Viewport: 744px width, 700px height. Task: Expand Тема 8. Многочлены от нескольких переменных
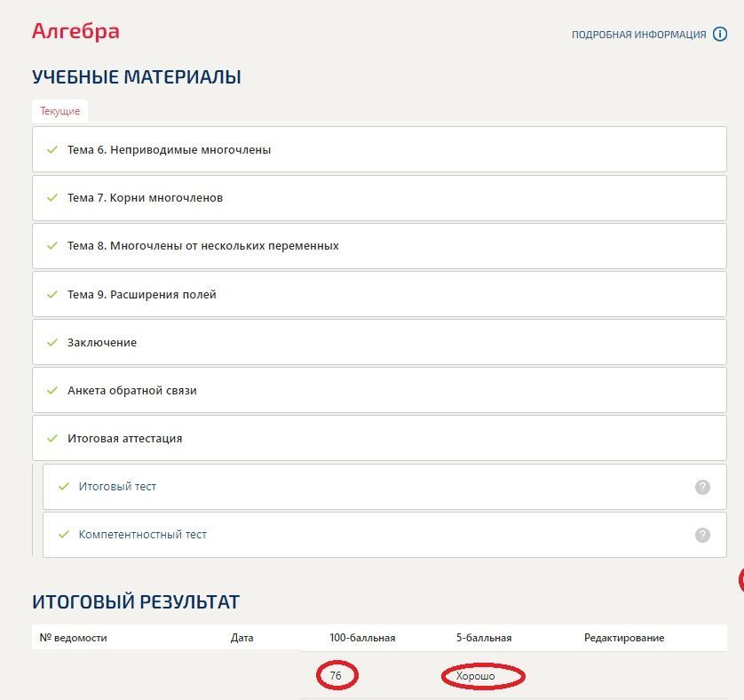click(379, 246)
